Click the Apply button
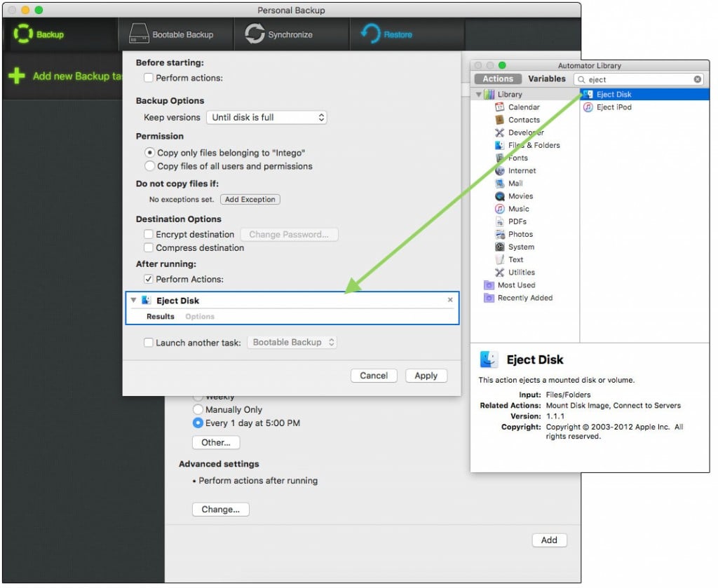Viewport: 718px width, 588px height. 426,376
